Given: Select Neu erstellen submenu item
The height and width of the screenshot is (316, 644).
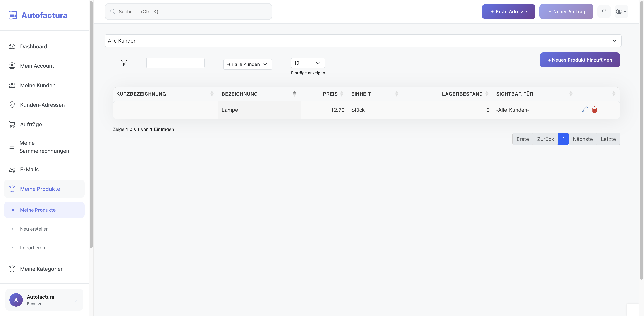Looking at the screenshot, I should pyautogui.click(x=34, y=229).
